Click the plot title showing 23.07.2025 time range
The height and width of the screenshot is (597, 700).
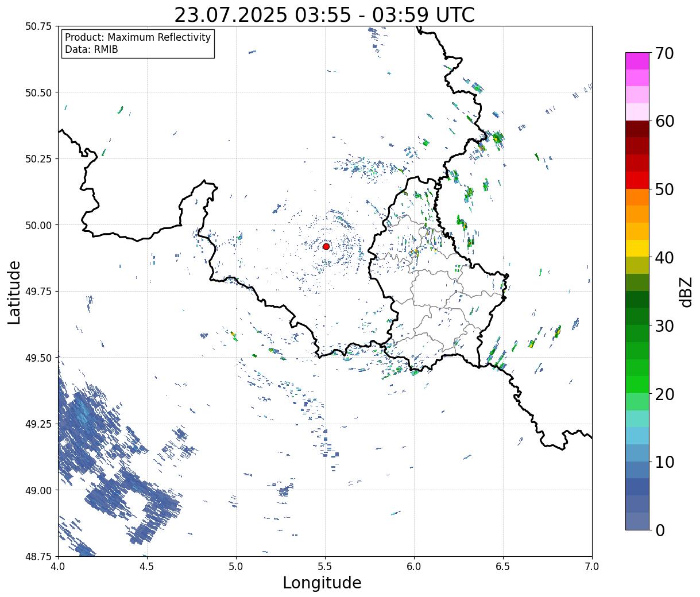(x=324, y=14)
